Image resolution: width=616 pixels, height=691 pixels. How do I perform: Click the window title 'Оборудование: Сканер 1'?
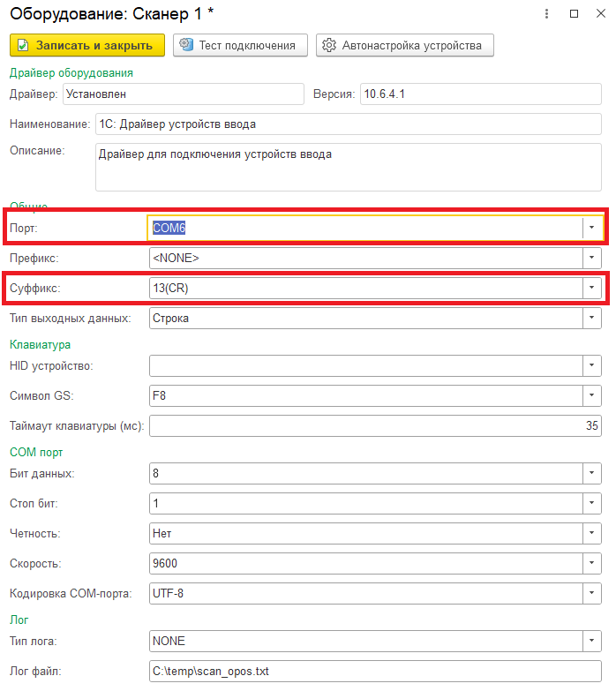106,13
